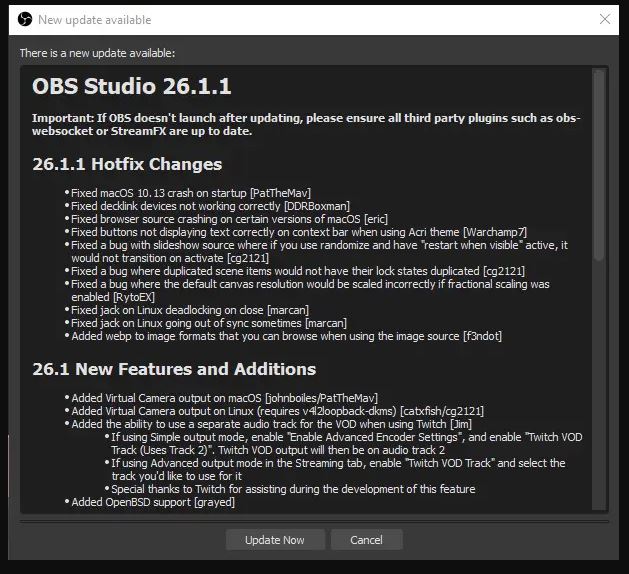Click the Update Now button
This screenshot has height=574, width=629.
click(x=275, y=540)
